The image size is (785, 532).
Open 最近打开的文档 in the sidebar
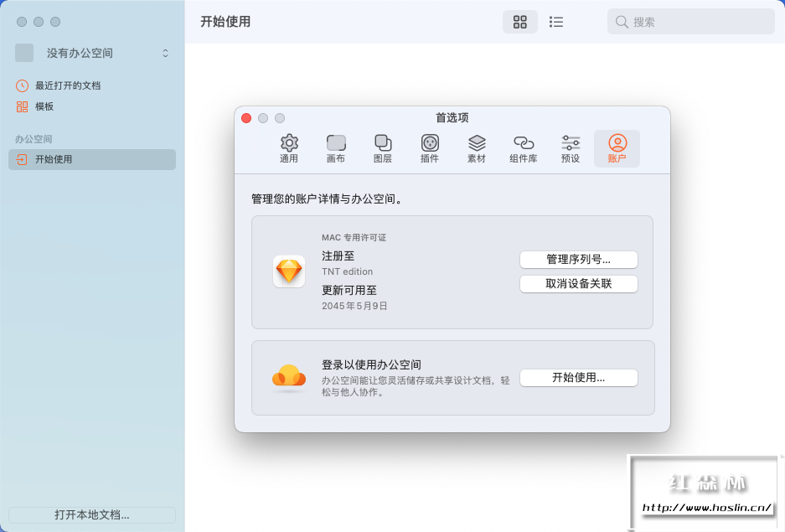click(58, 85)
